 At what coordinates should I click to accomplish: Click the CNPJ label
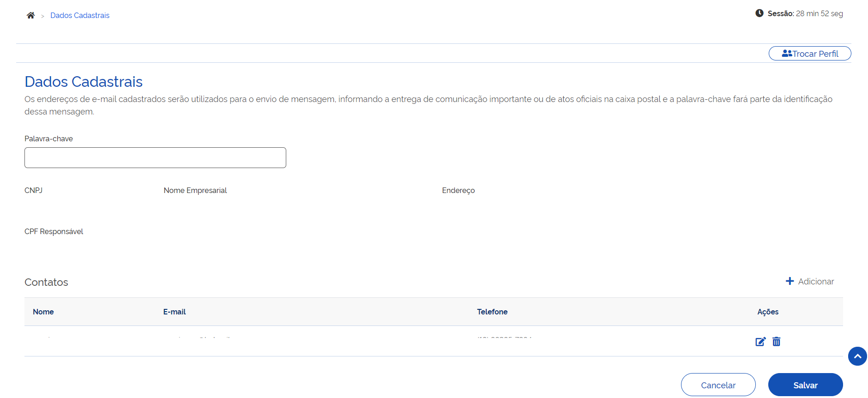point(33,190)
